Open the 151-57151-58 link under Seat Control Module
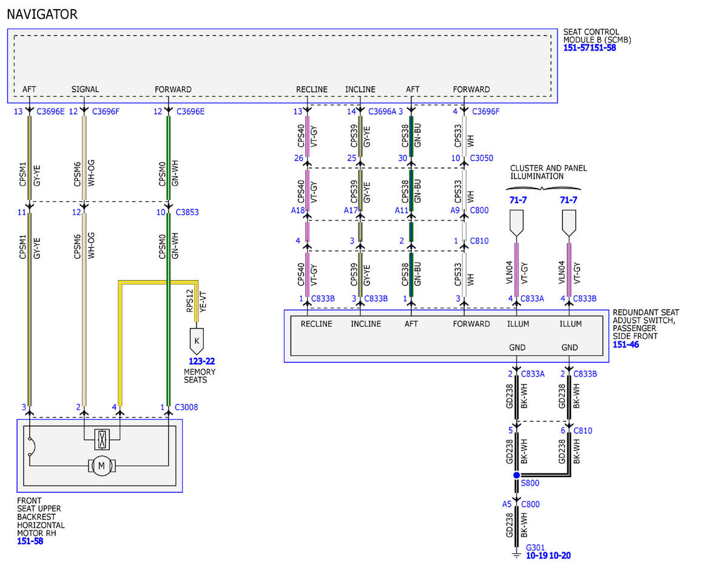Image resolution: width=728 pixels, height=562 pixels. [590, 48]
